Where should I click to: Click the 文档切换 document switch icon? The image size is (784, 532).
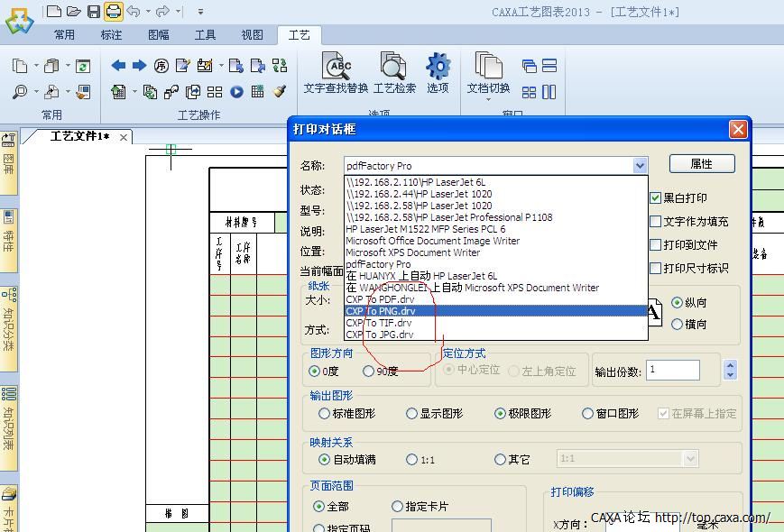coord(488,73)
